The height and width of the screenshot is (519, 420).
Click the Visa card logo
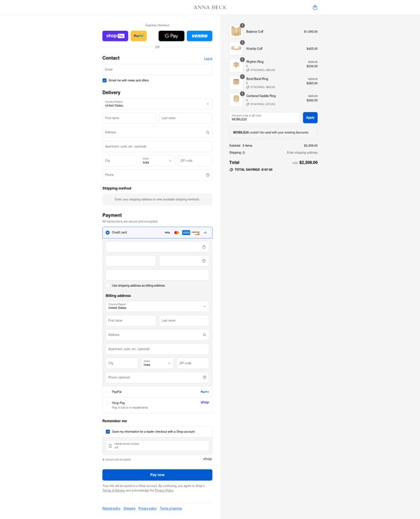coord(167,233)
